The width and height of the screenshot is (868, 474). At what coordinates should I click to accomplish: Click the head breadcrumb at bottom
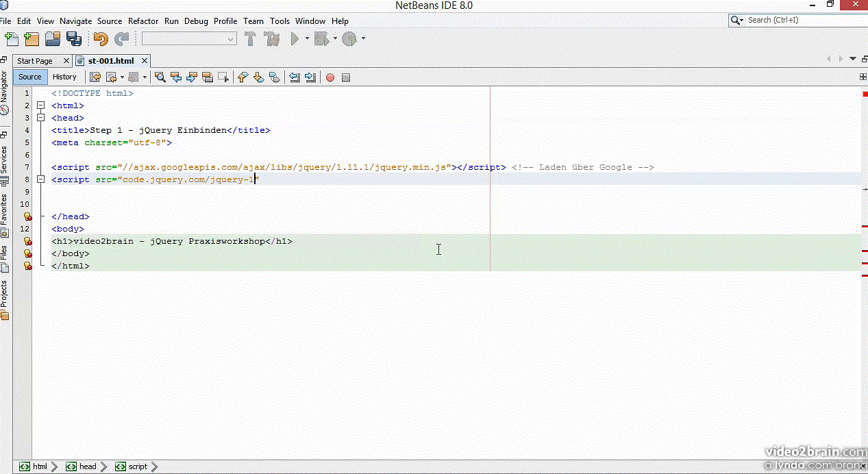tap(82, 466)
